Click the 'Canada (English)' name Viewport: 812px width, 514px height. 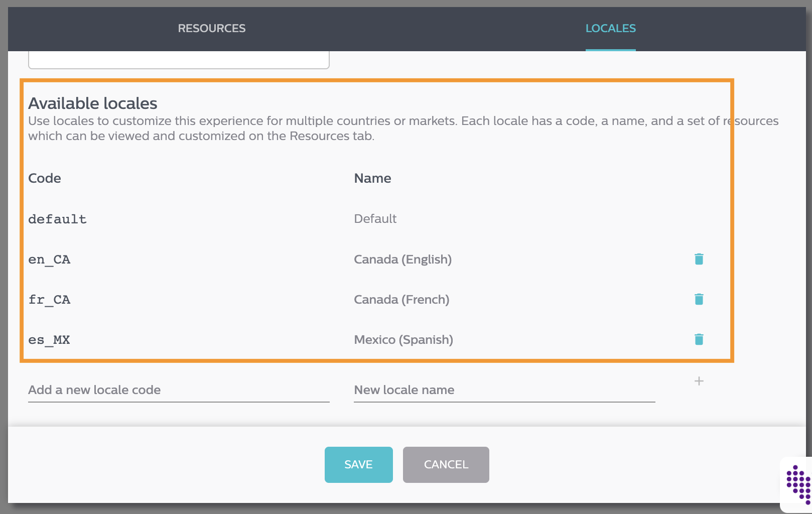coord(402,260)
